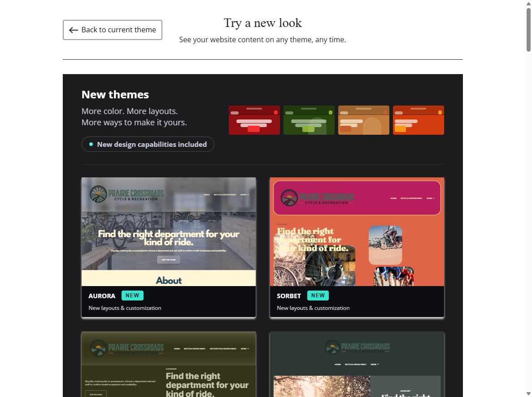
Task: Click the tan brown color scheme swatch
Action: (364, 120)
